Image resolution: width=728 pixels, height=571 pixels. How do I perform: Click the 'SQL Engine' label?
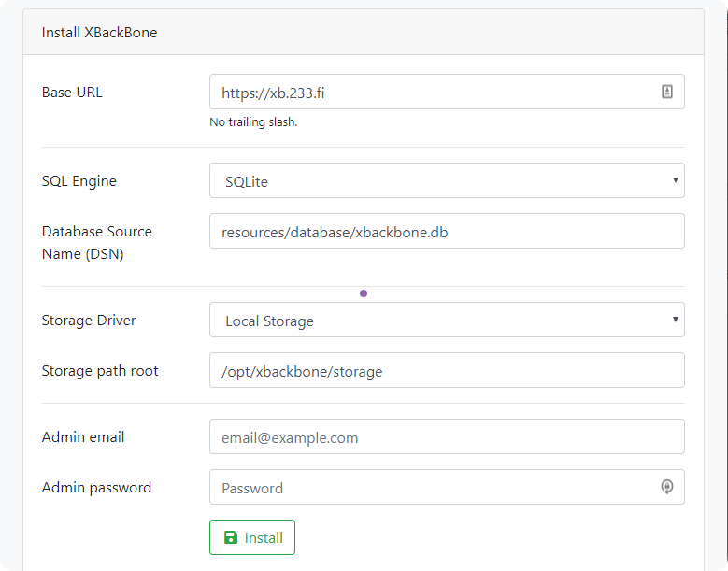click(x=79, y=181)
